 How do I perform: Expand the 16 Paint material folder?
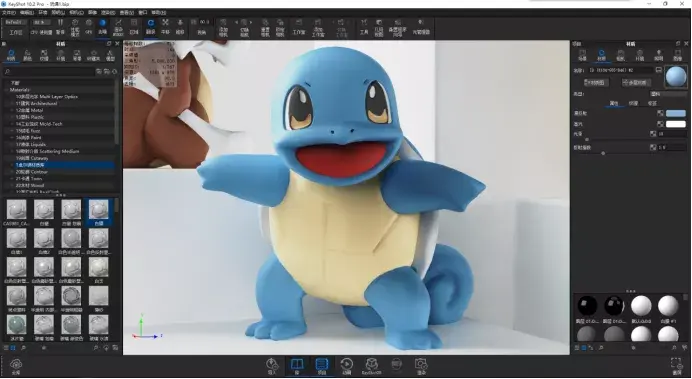pos(12,138)
